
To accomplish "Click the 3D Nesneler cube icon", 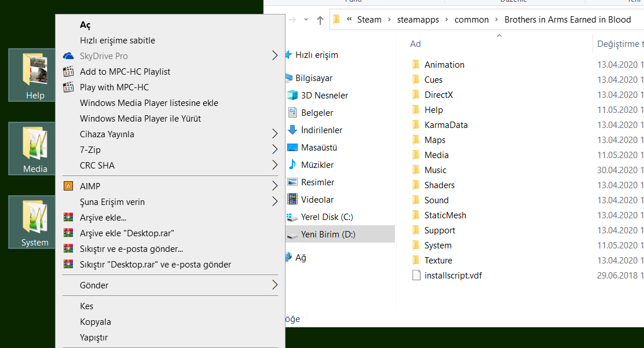I will point(292,96).
